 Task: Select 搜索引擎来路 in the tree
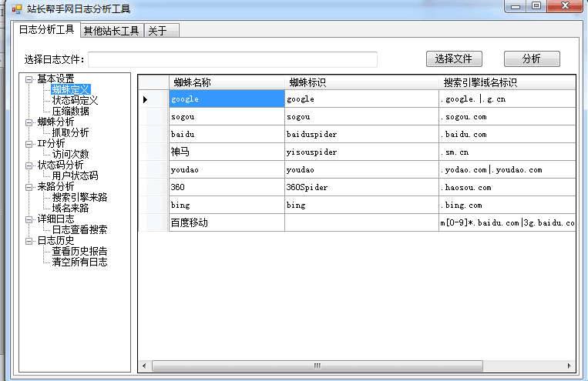[x=79, y=197]
